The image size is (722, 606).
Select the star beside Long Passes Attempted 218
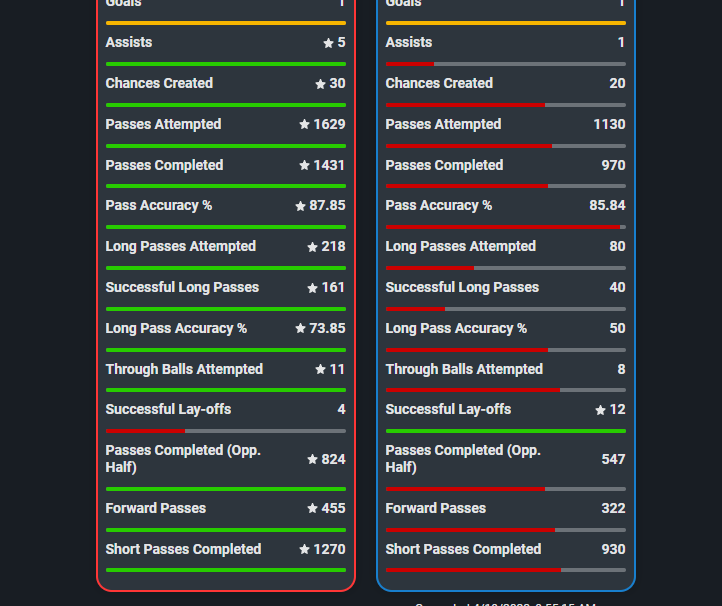tap(312, 247)
